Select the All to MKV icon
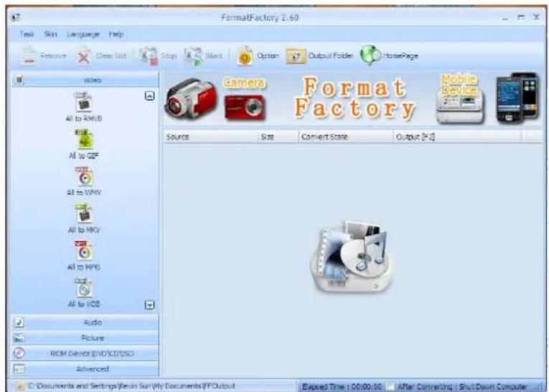 pos(83,213)
